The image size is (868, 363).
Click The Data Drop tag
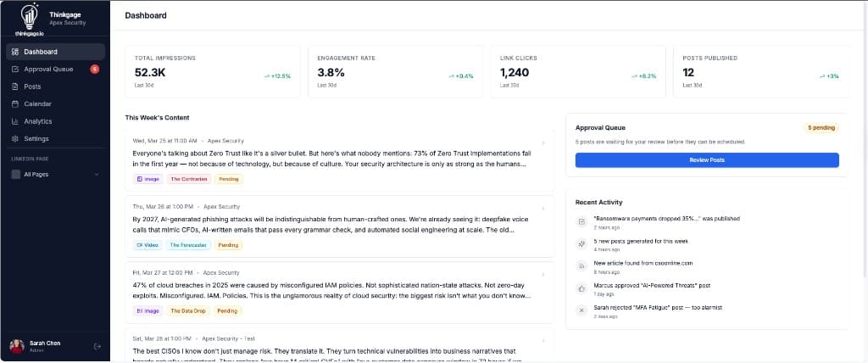[x=188, y=311]
